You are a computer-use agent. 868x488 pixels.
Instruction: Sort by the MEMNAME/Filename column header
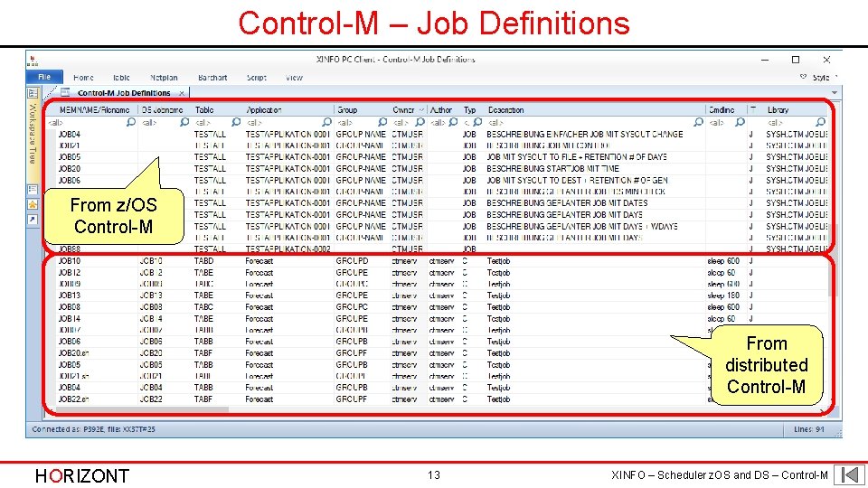[x=95, y=109]
